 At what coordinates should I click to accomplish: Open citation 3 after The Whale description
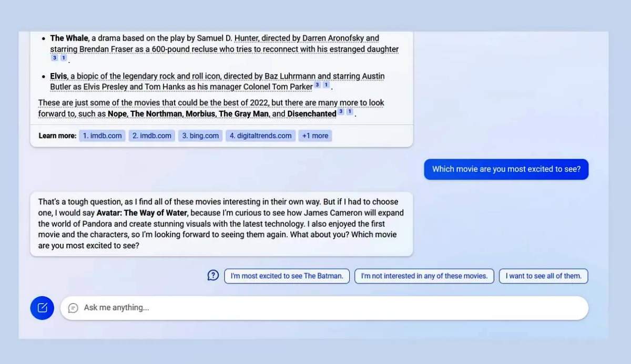pos(54,58)
